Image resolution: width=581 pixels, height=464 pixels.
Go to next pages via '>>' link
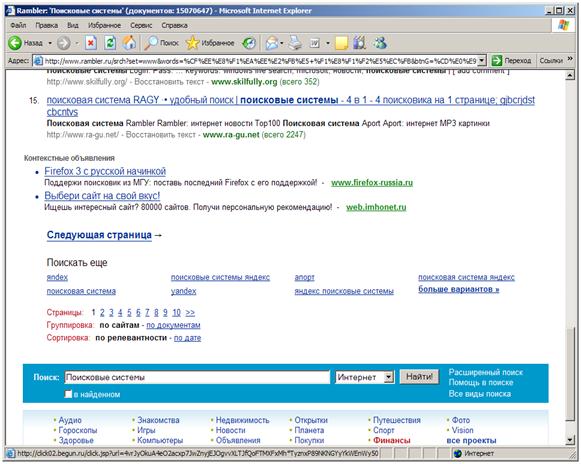190,312
